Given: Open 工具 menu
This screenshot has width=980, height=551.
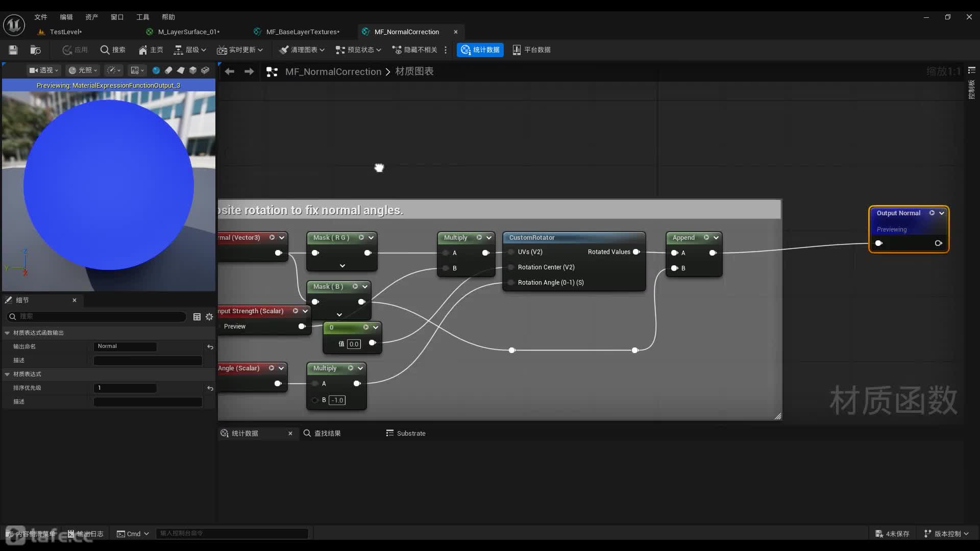Looking at the screenshot, I should click(142, 17).
